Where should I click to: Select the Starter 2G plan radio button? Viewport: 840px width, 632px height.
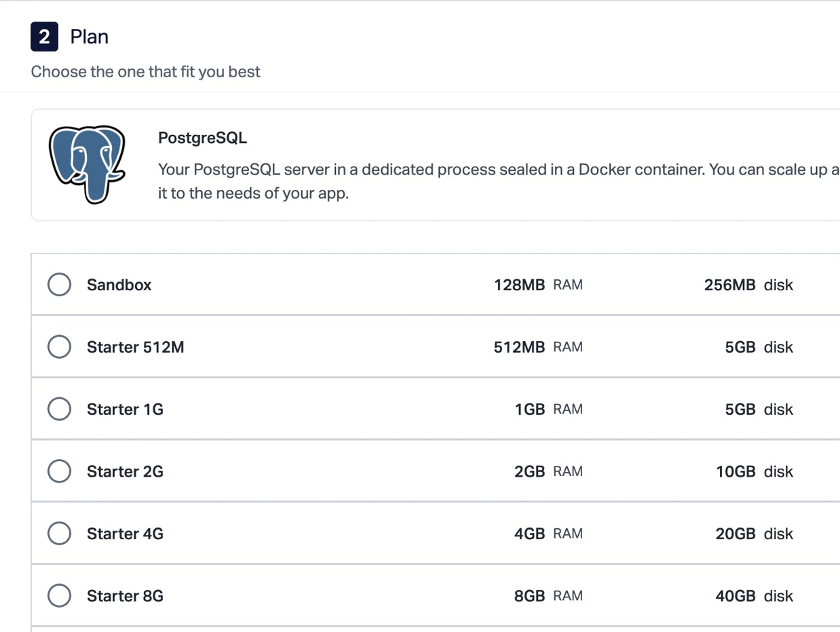point(59,471)
